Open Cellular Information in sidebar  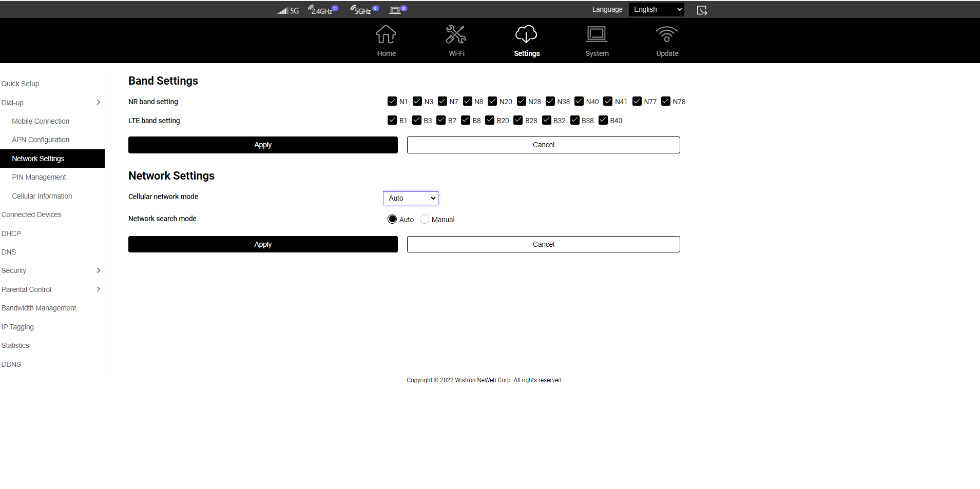point(42,196)
